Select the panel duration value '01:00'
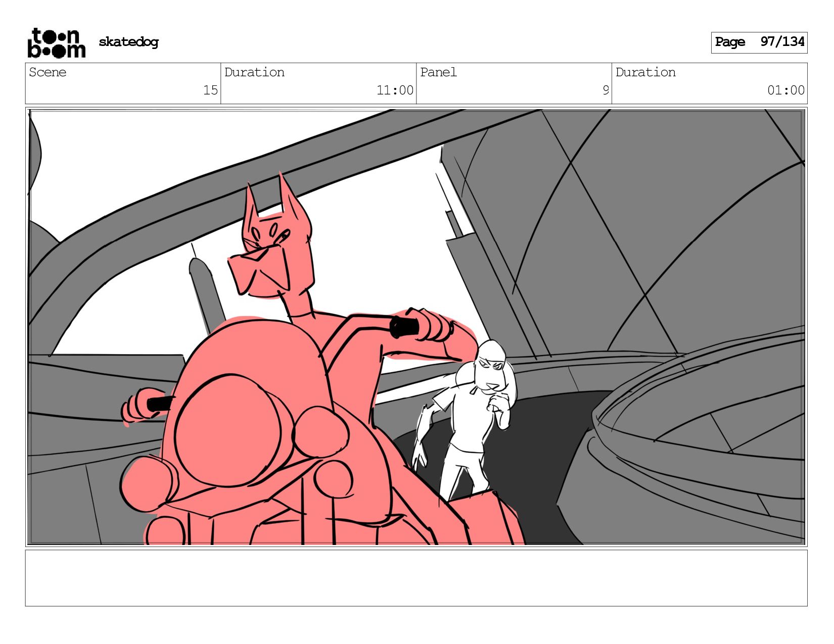Viewport: 834px width, 644px height. 786,90
